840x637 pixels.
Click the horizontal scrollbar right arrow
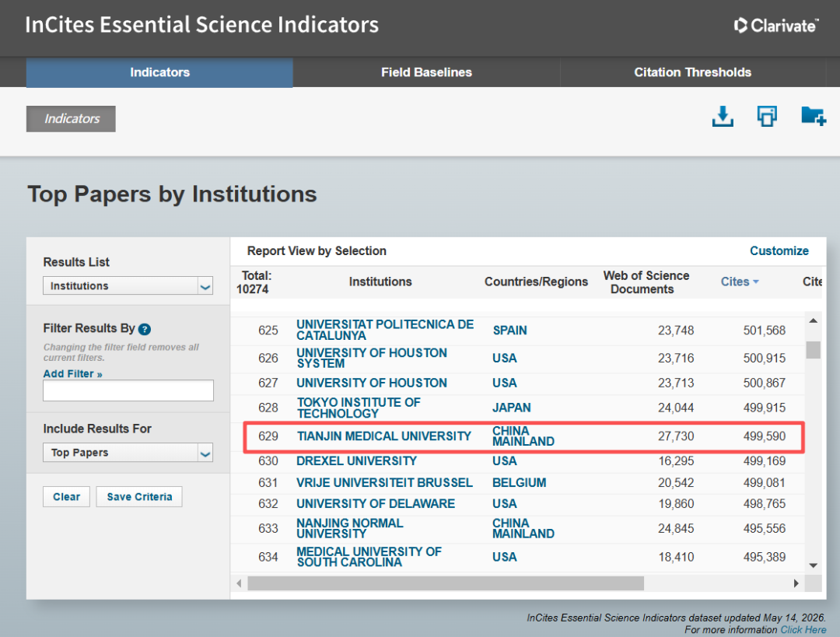pyautogui.click(x=796, y=583)
